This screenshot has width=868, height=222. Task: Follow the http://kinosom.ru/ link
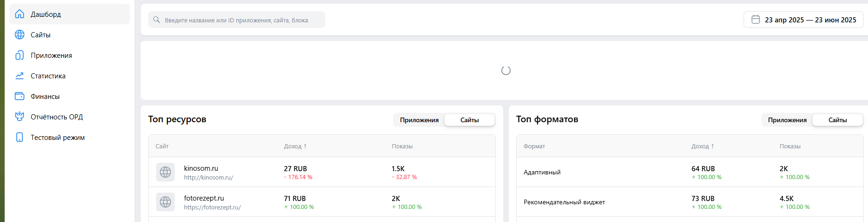pyautogui.click(x=209, y=177)
